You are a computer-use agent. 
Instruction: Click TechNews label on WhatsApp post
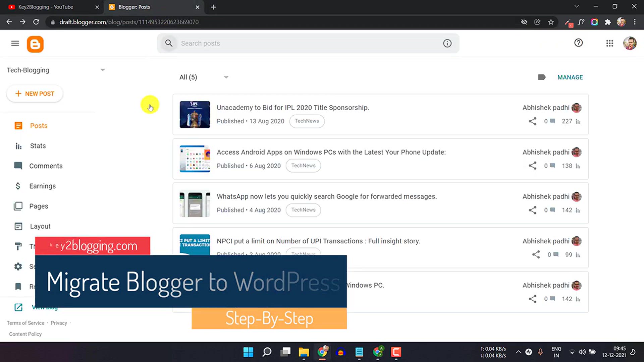point(303,210)
